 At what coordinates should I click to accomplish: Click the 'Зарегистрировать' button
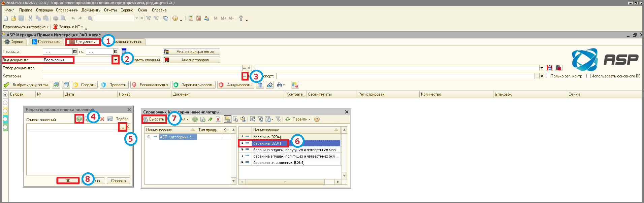tap(194, 85)
